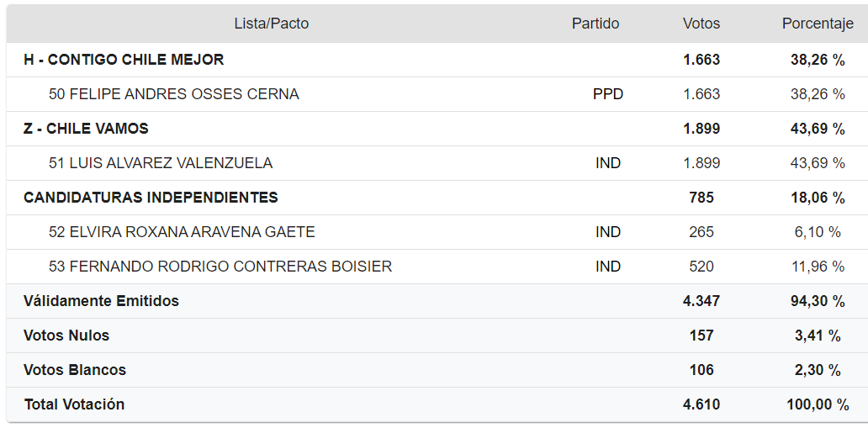Select candidate 50 Felipe Andres Osses Cerna
868x428 pixels.
click(174, 94)
